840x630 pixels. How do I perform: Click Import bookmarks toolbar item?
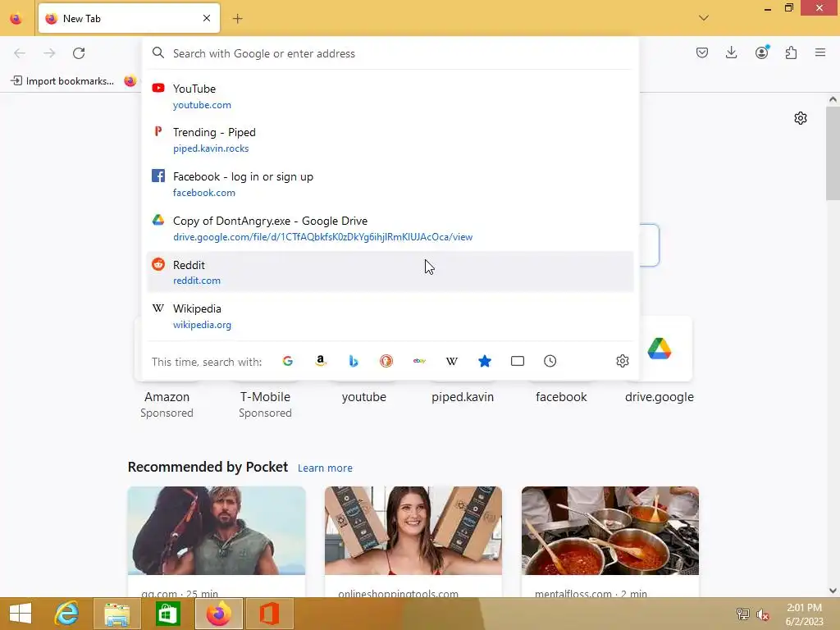tap(62, 81)
